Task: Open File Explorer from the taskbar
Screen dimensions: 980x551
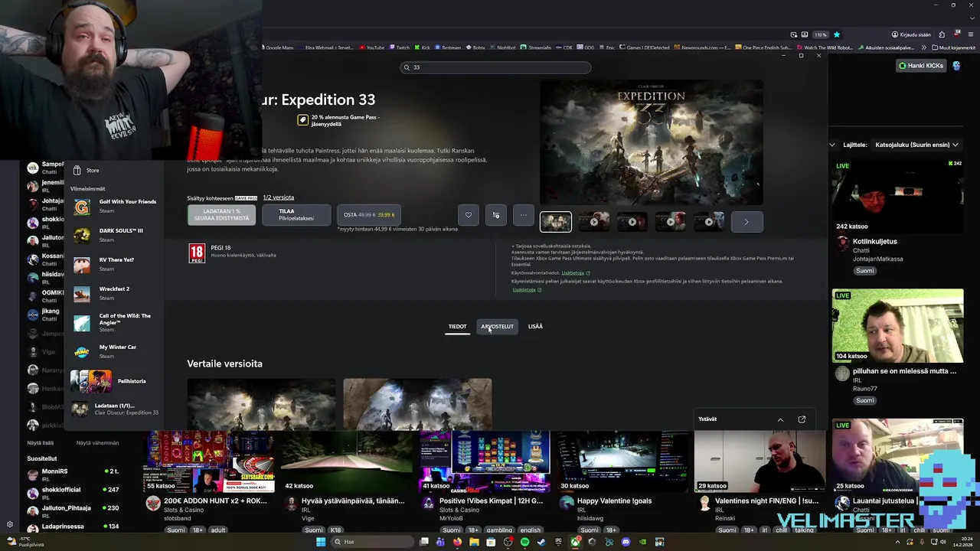Action: [x=474, y=542]
